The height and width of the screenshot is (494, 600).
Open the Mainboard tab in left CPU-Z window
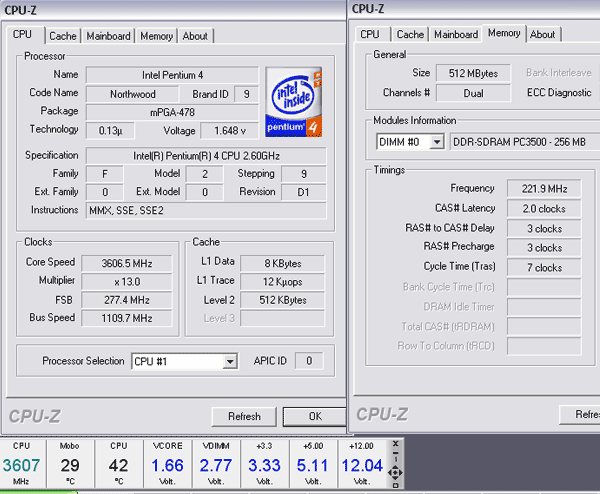click(x=108, y=36)
